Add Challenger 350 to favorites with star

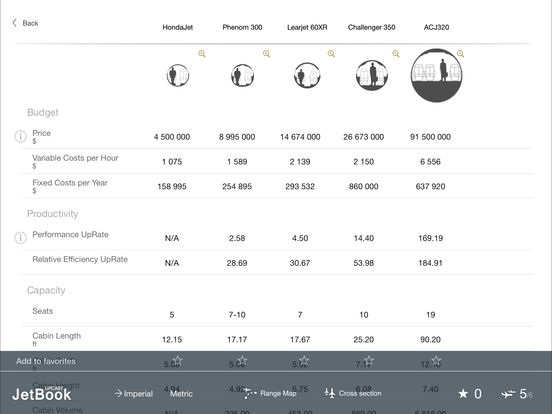[x=369, y=360]
